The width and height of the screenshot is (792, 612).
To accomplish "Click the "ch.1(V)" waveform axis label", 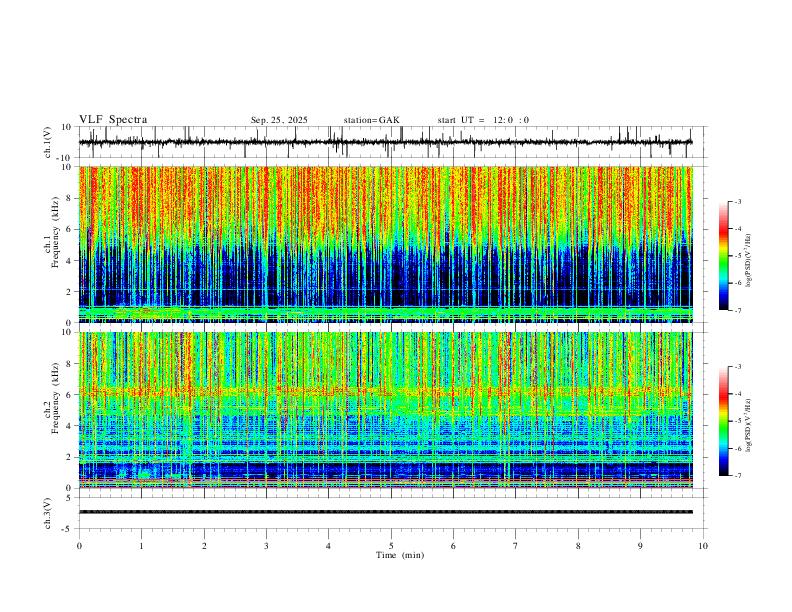I will tap(49, 142).
